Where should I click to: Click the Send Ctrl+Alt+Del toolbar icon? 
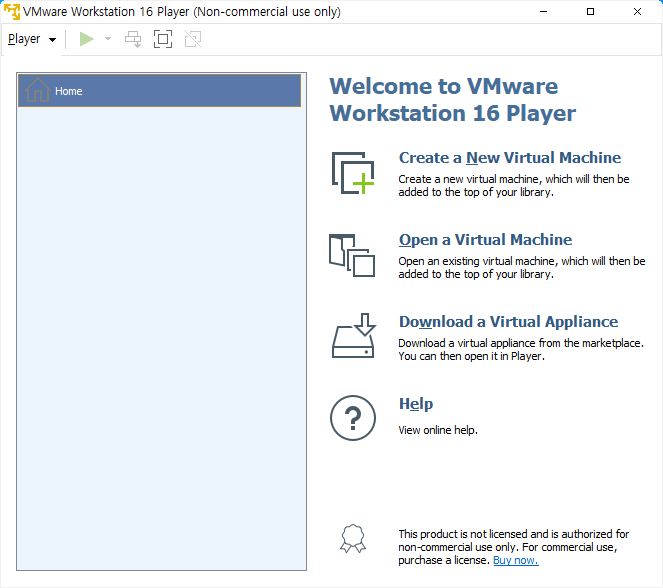point(133,39)
